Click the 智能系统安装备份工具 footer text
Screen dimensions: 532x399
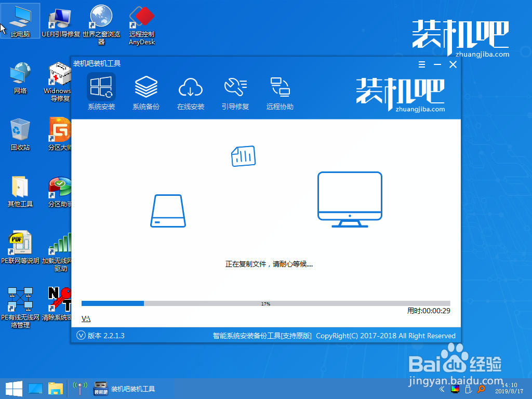(262, 336)
